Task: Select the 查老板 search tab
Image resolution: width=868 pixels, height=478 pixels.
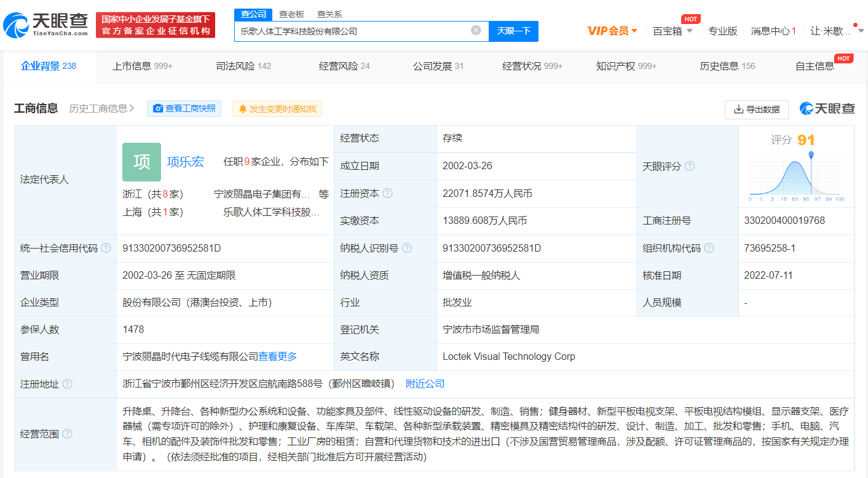Action: click(291, 14)
